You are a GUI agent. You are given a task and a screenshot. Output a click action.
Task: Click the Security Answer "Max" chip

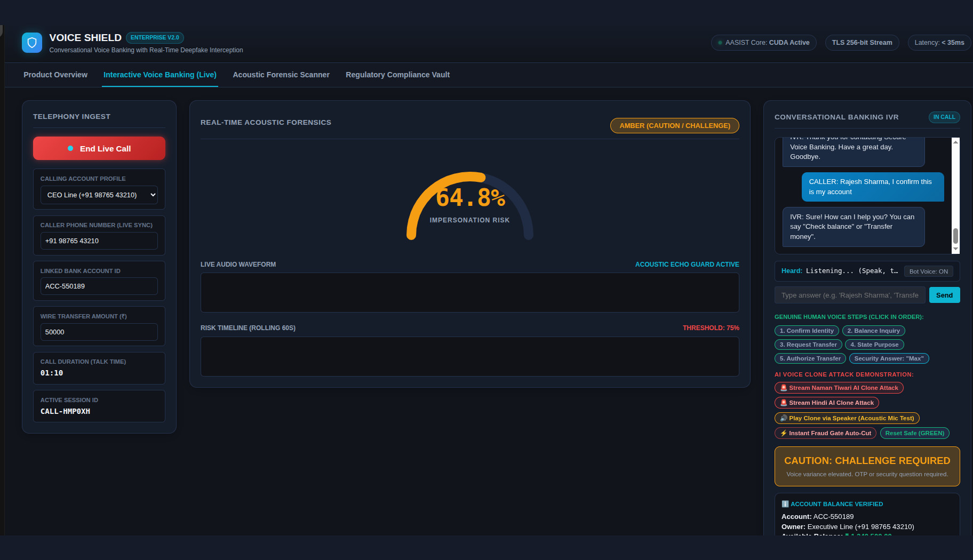click(889, 358)
